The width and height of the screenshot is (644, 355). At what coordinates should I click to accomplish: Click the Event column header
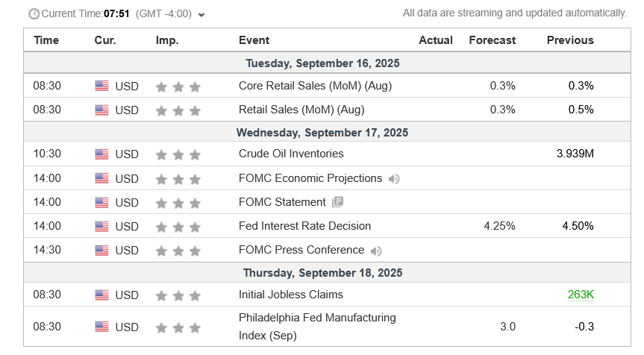(x=254, y=40)
